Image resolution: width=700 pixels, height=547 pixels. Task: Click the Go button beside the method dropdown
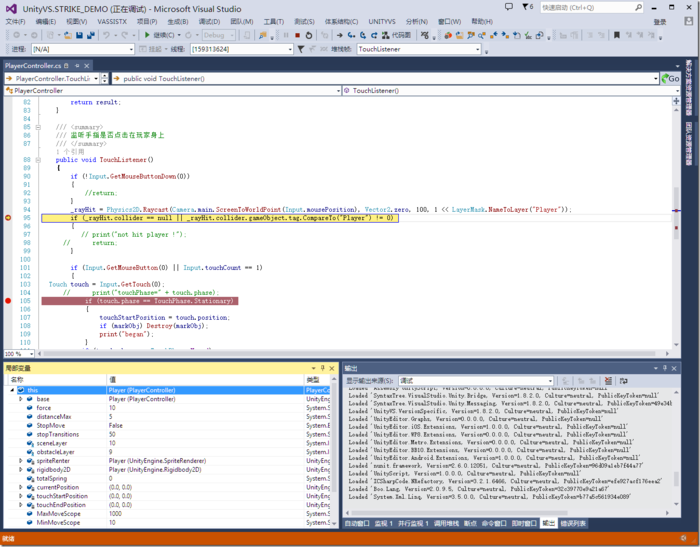tap(673, 78)
